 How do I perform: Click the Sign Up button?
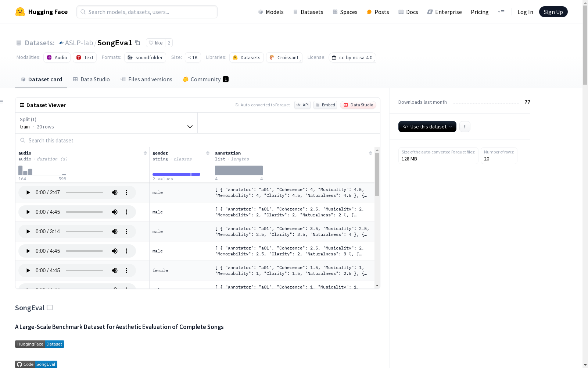point(553,12)
